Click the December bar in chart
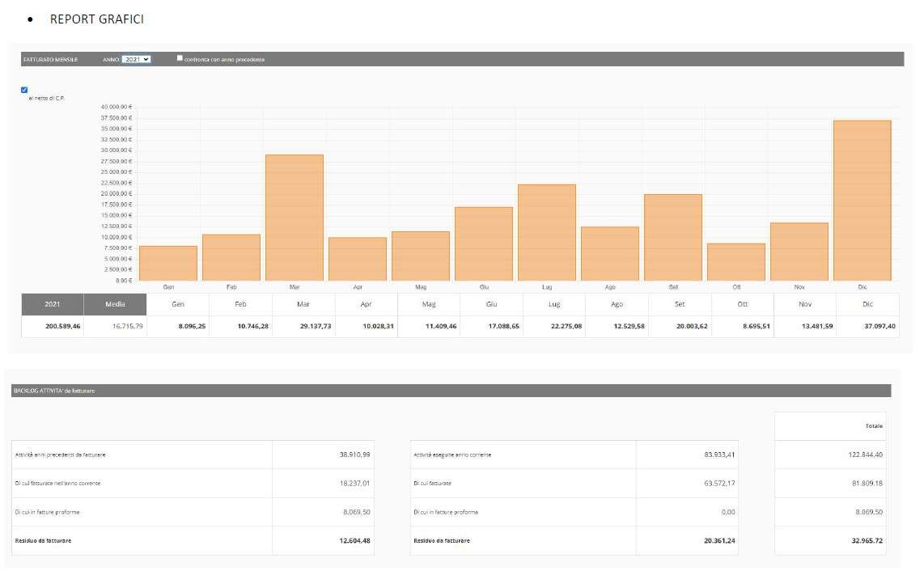 click(x=862, y=200)
